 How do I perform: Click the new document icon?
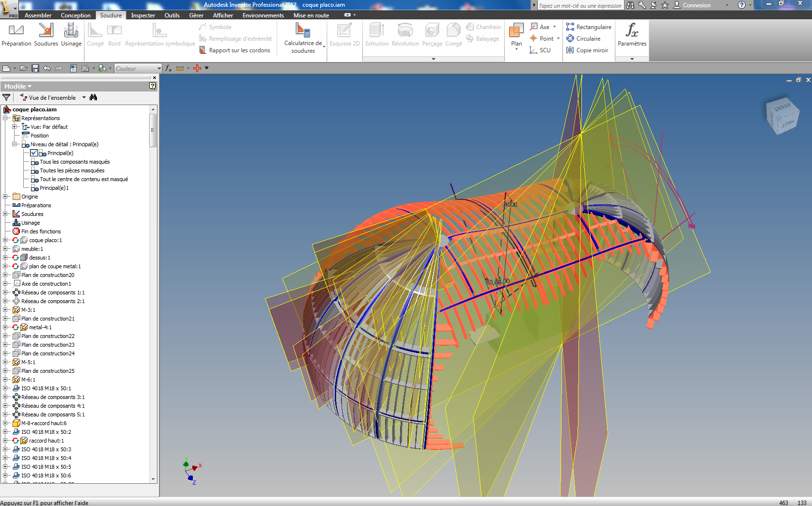(6, 68)
